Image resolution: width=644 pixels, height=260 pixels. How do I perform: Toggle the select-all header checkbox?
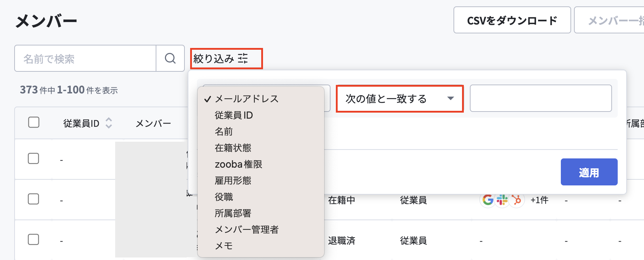click(x=34, y=122)
